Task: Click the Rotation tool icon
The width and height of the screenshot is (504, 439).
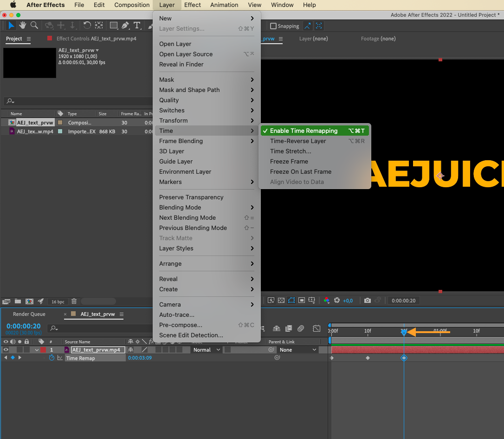Action: 87,25
